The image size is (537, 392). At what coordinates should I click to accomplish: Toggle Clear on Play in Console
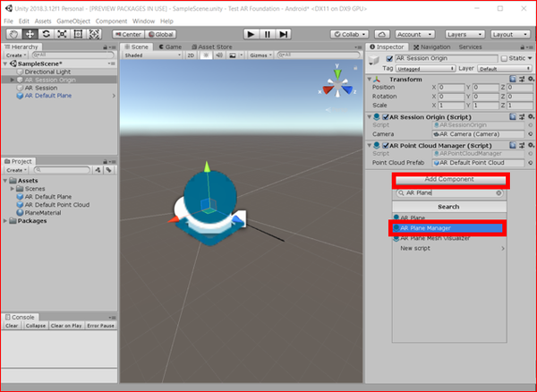(x=66, y=326)
